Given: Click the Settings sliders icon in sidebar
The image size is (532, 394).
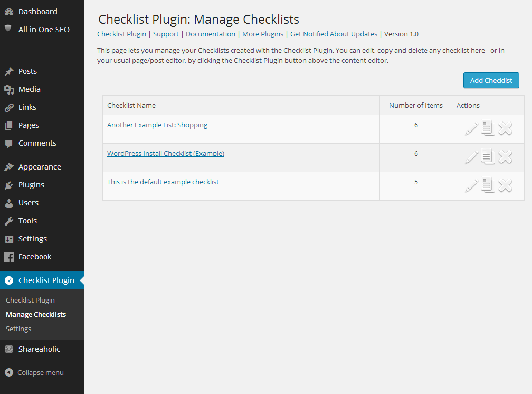Looking at the screenshot, I should [x=9, y=239].
